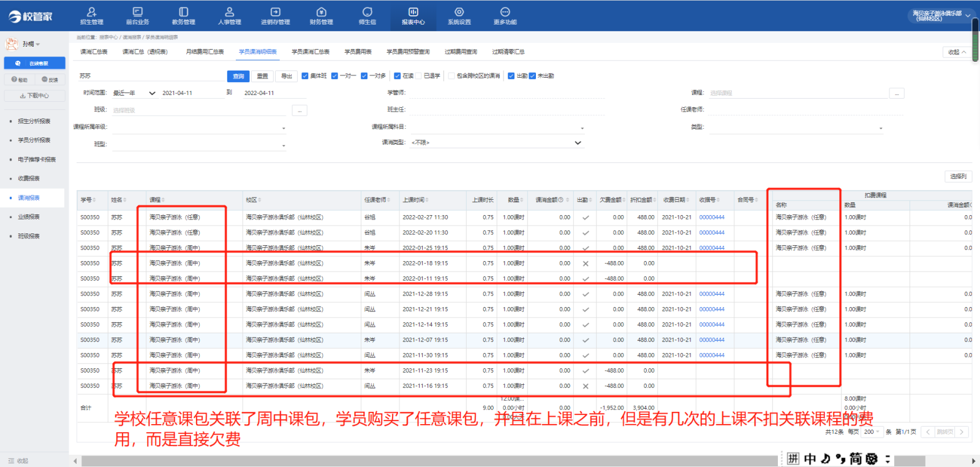Click the 校管家 logo
This screenshot has width=980, height=467.
tap(31, 17)
